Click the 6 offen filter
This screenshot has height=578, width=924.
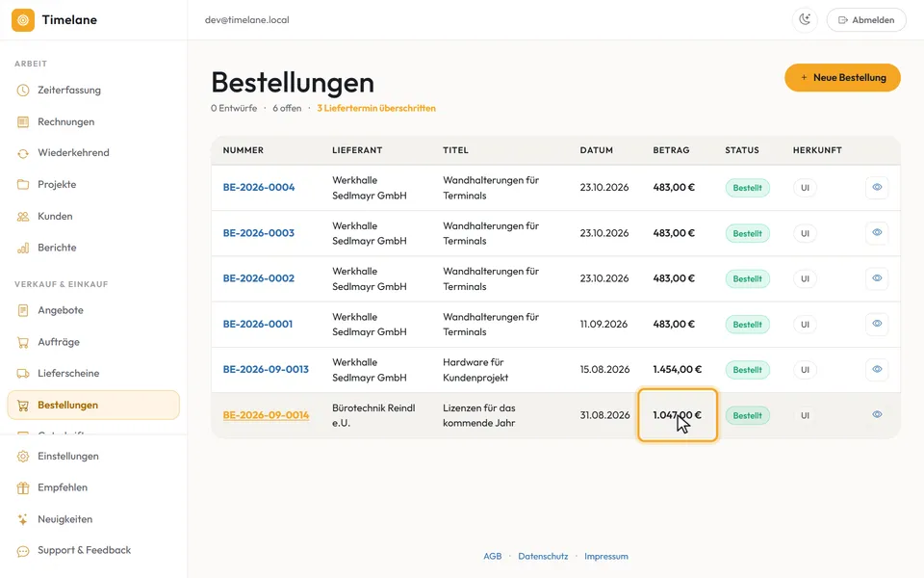click(x=287, y=108)
